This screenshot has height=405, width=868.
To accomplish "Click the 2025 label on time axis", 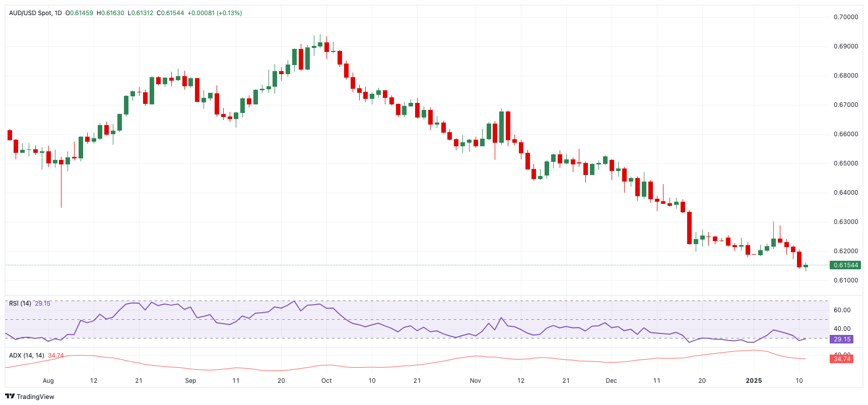I will point(754,381).
